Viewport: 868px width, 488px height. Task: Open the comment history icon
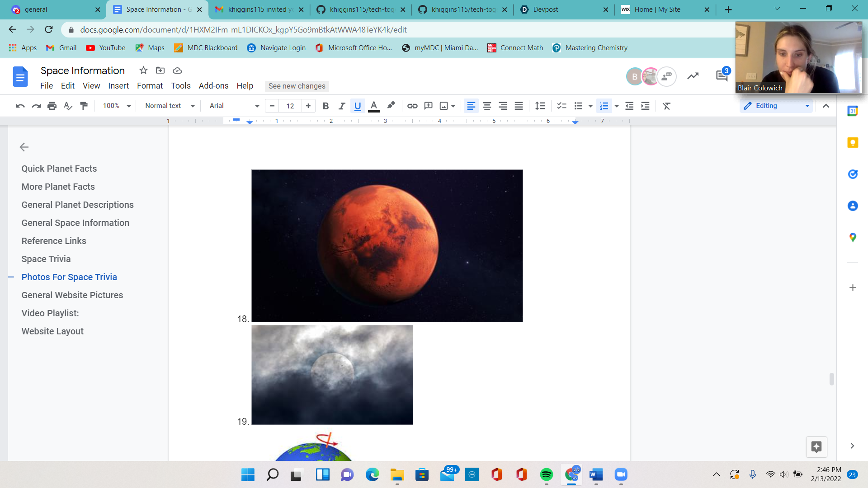722,76
